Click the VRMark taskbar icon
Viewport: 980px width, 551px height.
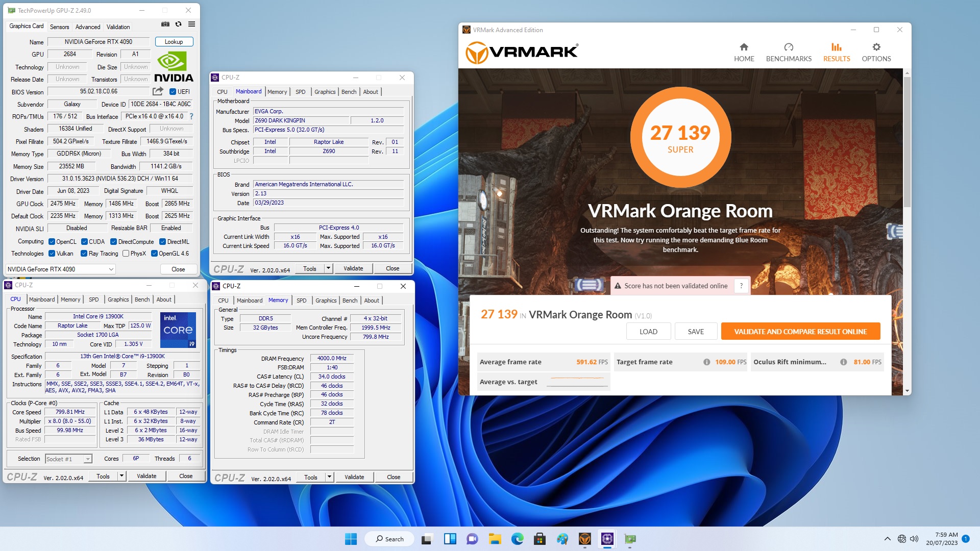[x=584, y=539]
